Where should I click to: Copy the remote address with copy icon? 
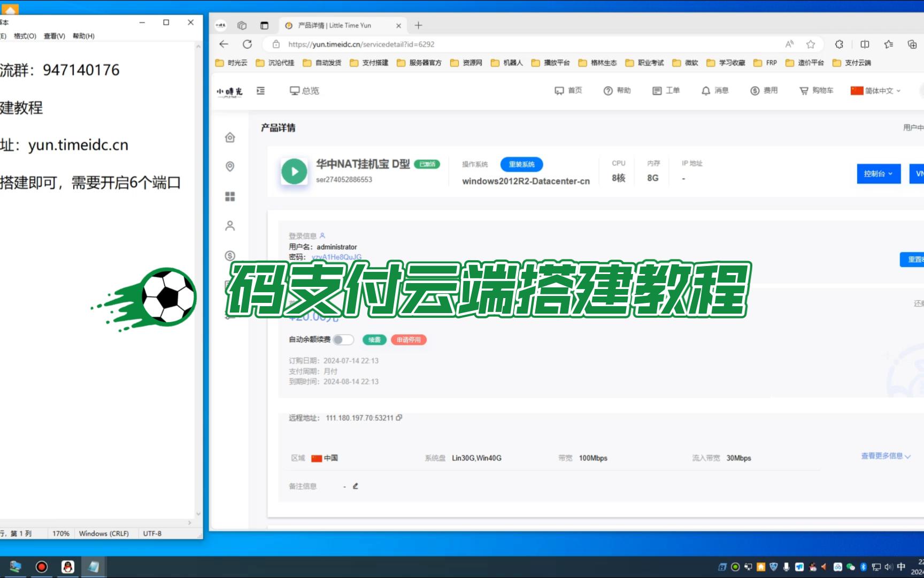coord(399,418)
